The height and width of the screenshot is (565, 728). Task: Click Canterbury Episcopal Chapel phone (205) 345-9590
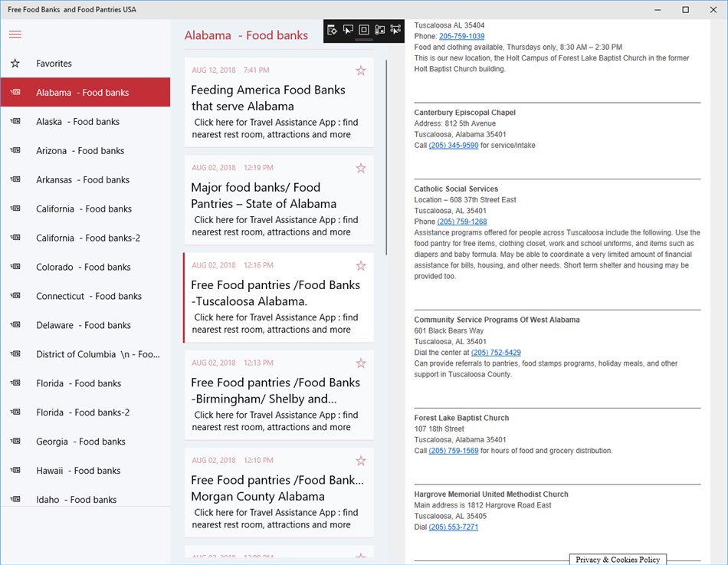pyautogui.click(x=454, y=146)
